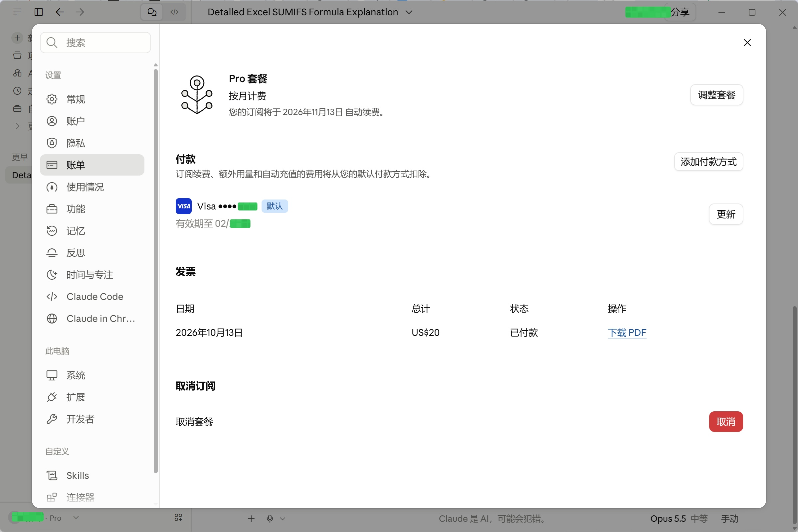This screenshot has width=798, height=532.
Task: Click the 添加付款方式 button
Action: click(708, 162)
